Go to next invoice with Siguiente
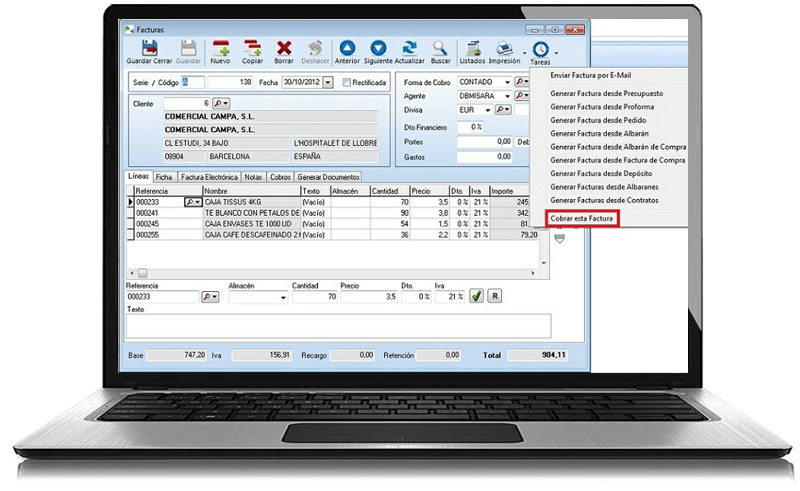Screen dimensions: 800x491 [x=379, y=48]
